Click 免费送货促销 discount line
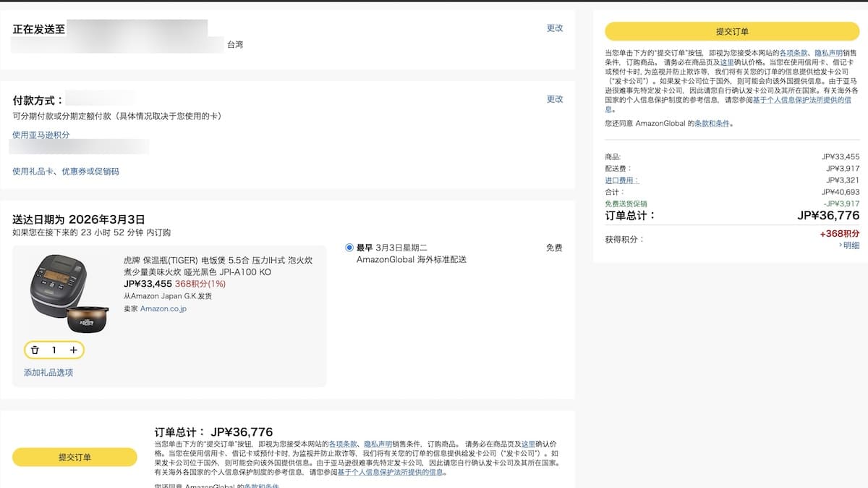This screenshot has width=868, height=488. click(626, 204)
